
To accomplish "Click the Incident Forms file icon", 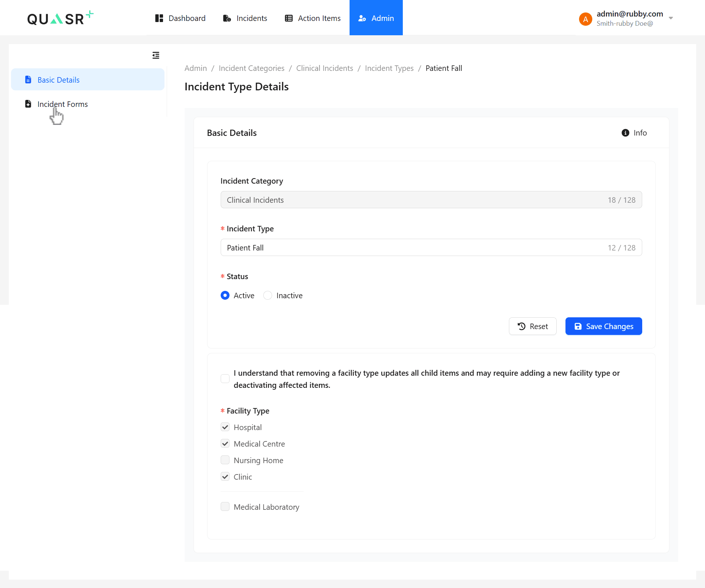I will pyautogui.click(x=28, y=104).
